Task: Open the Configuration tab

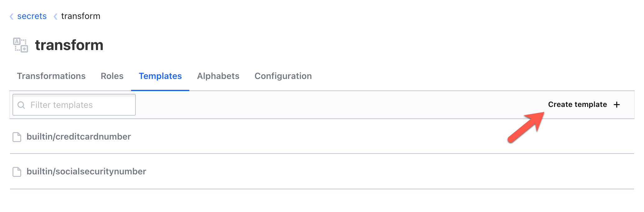Action: tap(283, 76)
